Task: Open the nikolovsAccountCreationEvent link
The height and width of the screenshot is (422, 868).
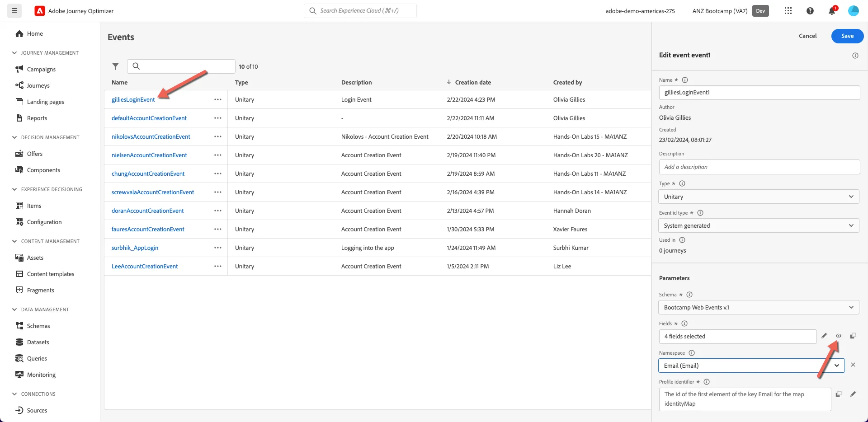Action: pyautogui.click(x=151, y=136)
